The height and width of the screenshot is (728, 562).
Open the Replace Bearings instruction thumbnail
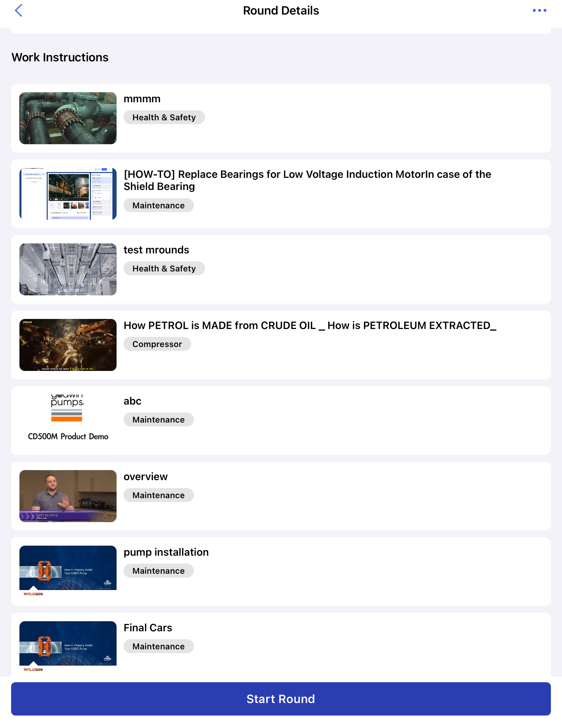point(68,194)
